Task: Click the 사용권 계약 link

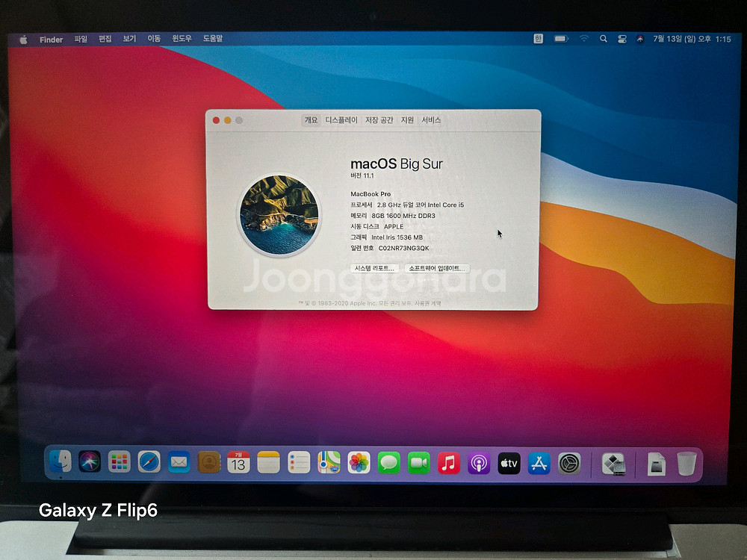Action: tap(428, 303)
